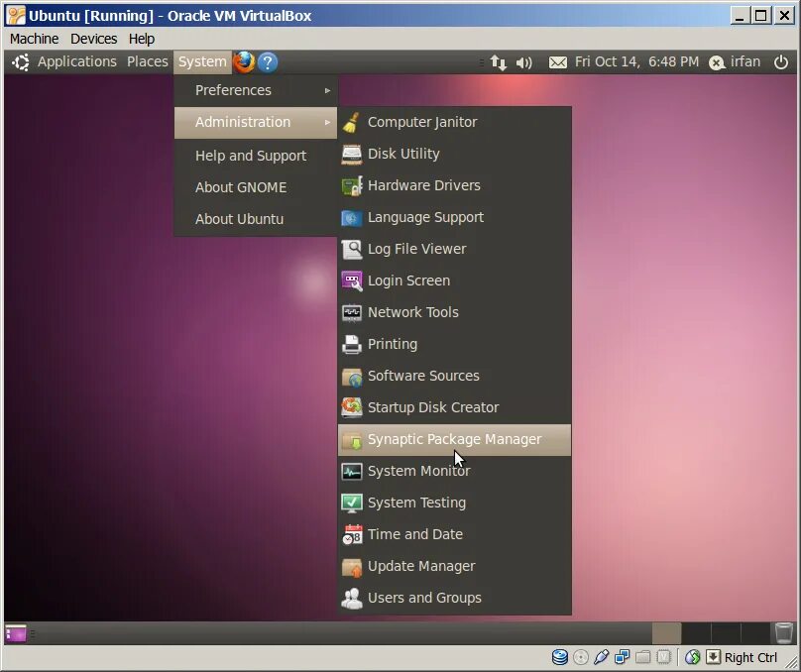801x672 pixels.
Task: Click the Software Sources icon
Action: pyautogui.click(x=352, y=377)
